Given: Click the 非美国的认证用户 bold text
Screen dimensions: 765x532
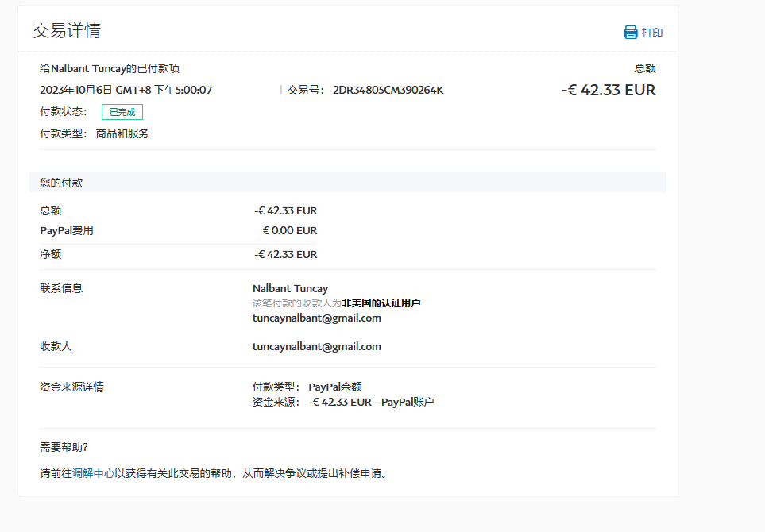Looking at the screenshot, I should [x=381, y=303].
